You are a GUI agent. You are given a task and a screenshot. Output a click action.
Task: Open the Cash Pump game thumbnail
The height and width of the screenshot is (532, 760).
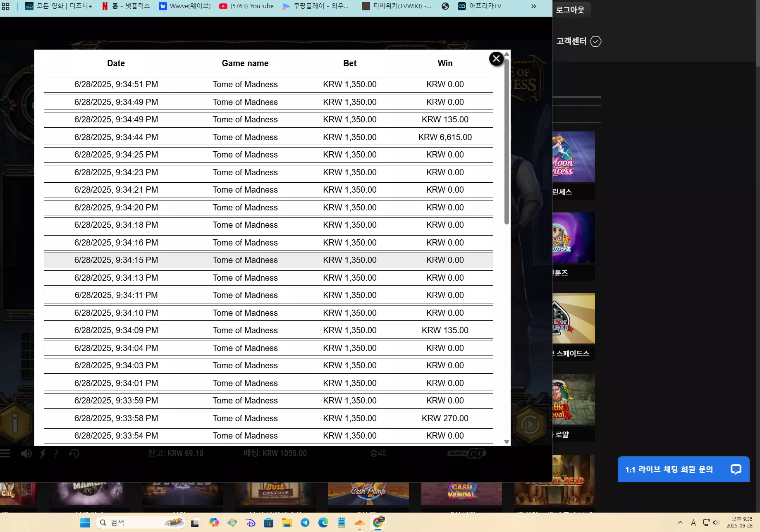pos(368,494)
